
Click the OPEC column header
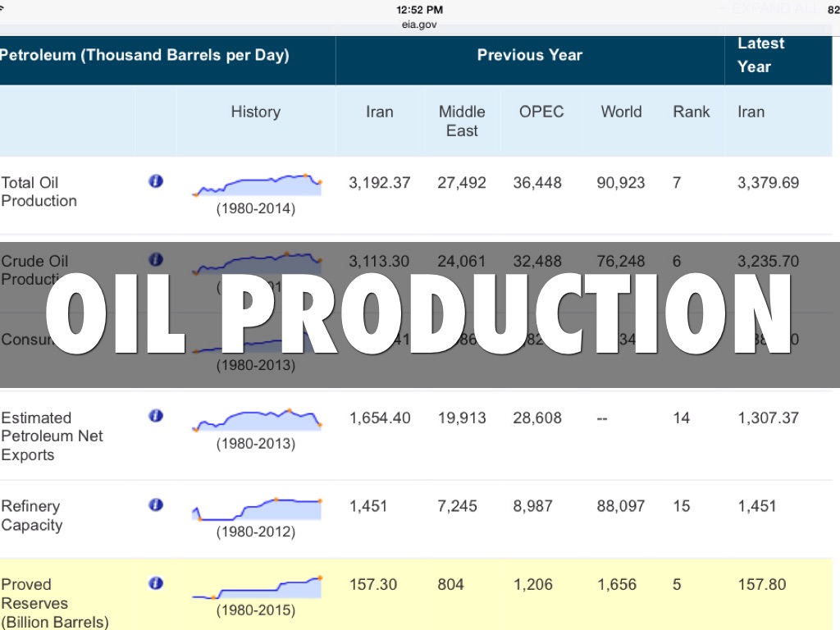[541, 112]
